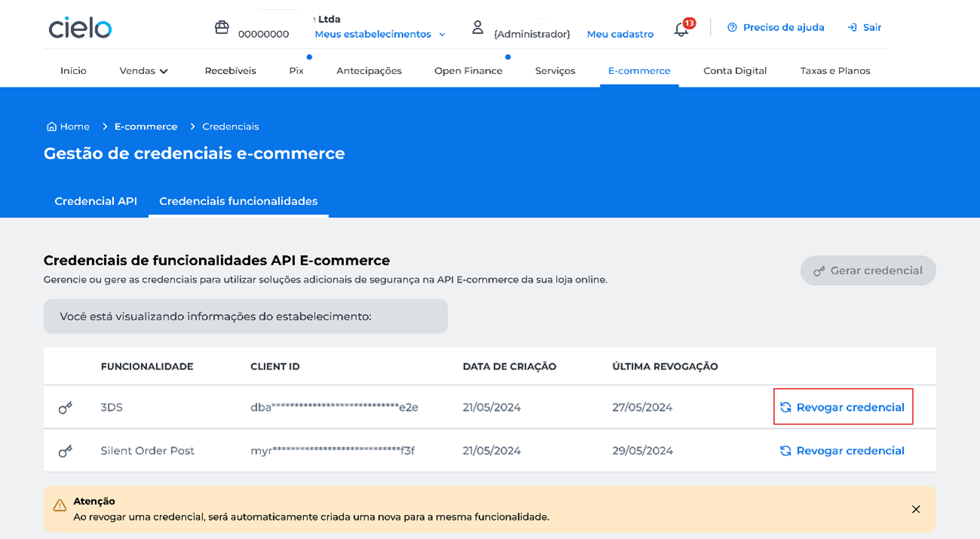Click the Cielo logo
Image resolution: width=980 pixels, height=539 pixels.
[80, 28]
